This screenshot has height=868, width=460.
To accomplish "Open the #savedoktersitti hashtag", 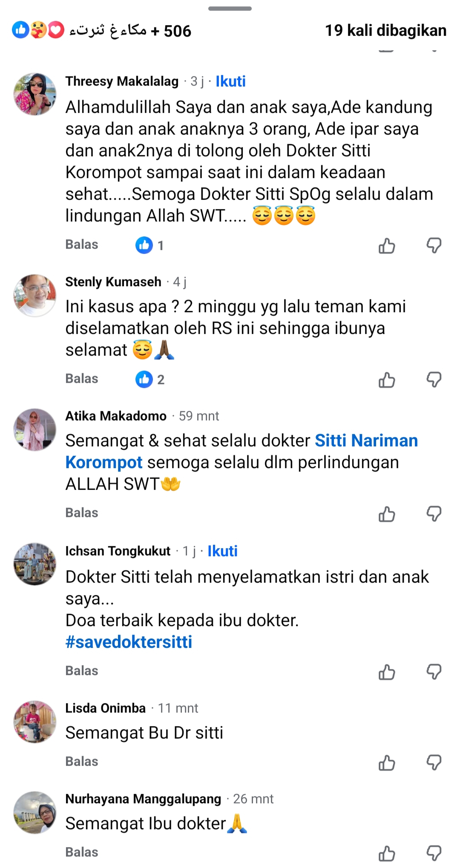I will pos(129,642).
